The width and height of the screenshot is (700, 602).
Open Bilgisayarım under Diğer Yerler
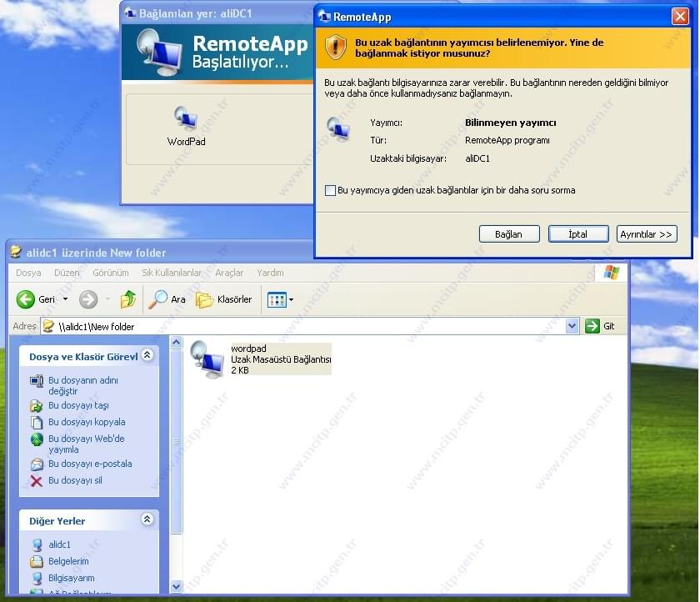[72, 578]
